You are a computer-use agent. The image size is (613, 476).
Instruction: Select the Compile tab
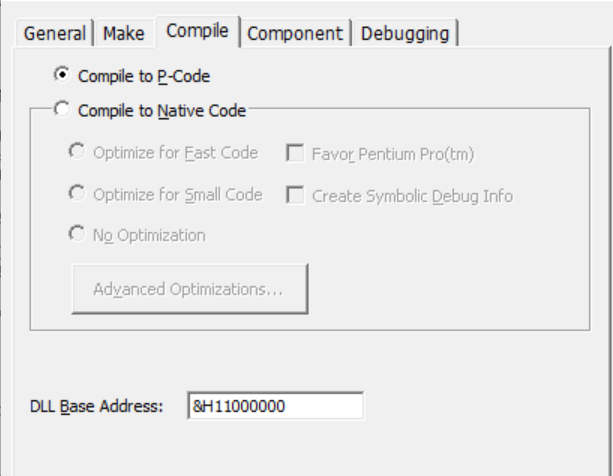point(198,31)
